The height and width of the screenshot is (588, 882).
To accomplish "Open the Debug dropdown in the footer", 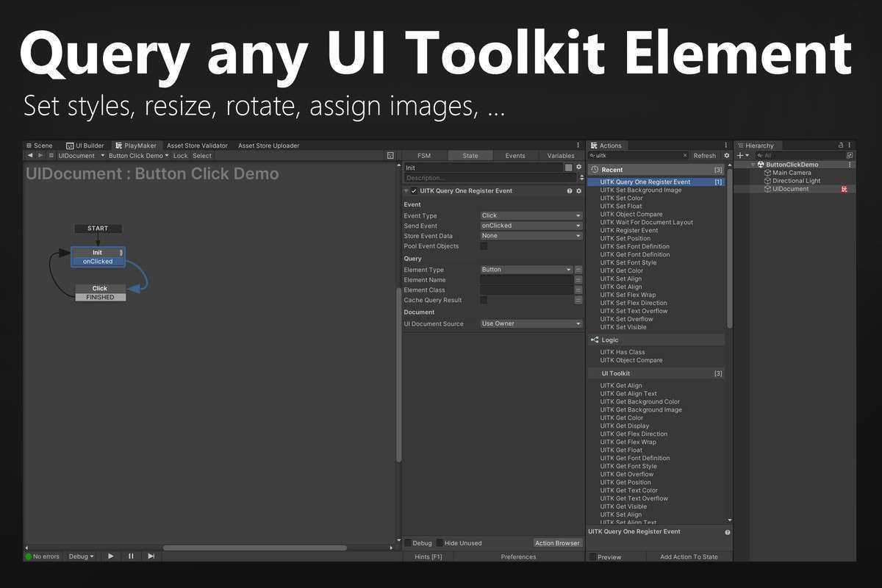I will pos(82,556).
